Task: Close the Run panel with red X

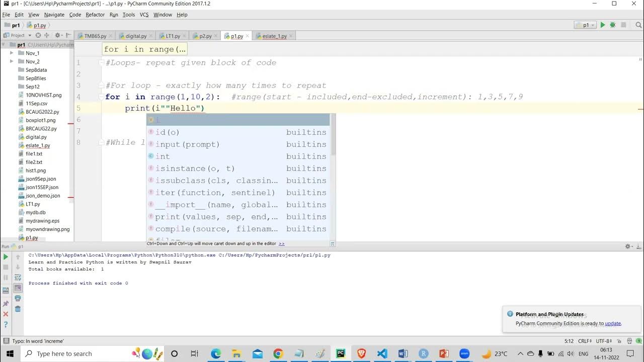Action: pos(6,314)
